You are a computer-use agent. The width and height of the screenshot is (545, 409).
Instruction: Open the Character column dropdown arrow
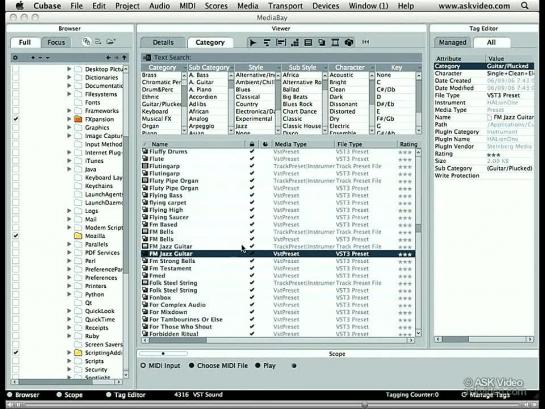372,67
